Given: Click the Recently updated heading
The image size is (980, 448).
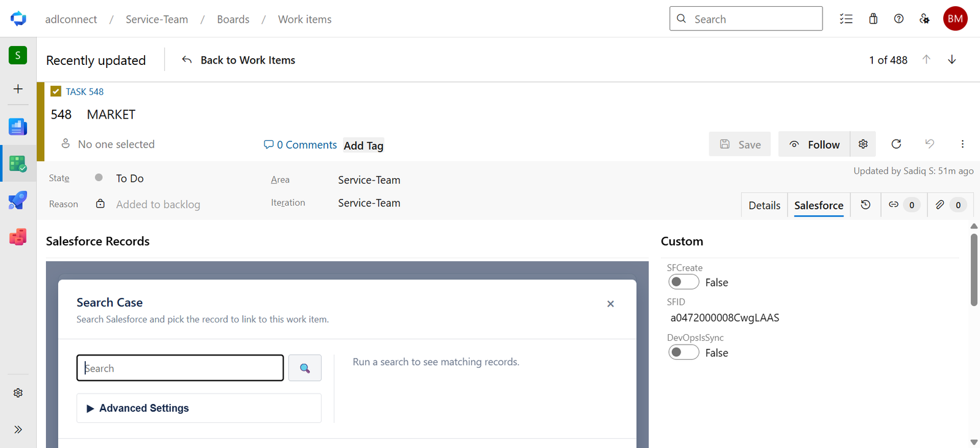Looking at the screenshot, I should coord(96,60).
